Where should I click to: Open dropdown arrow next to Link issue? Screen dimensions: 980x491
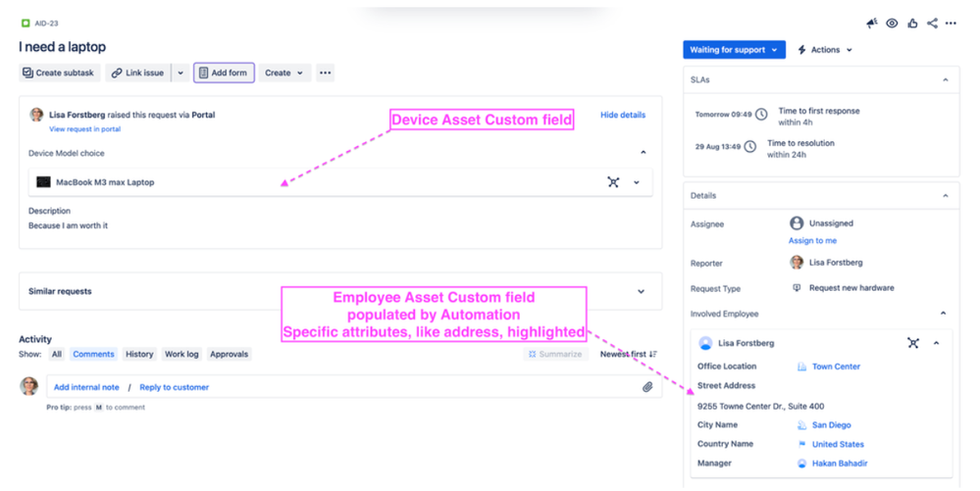(181, 73)
